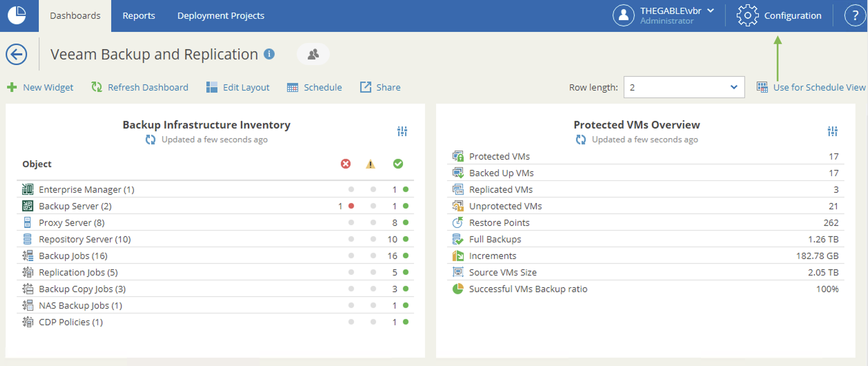The height and width of the screenshot is (366, 868).
Task: Select the Proxy Server (8) row
Action: coord(215,222)
